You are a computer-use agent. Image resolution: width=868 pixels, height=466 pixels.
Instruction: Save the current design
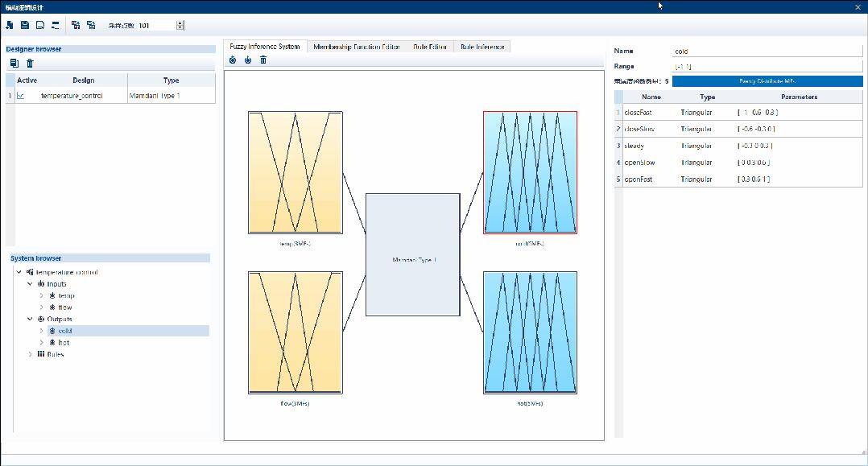pyautogui.click(x=24, y=25)
